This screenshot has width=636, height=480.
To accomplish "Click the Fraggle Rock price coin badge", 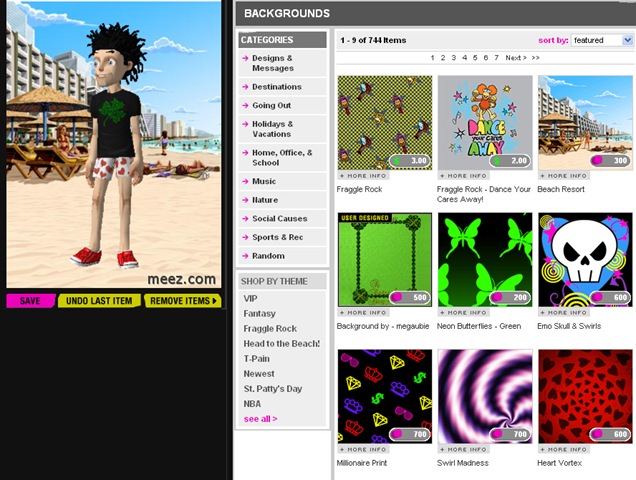I will click(x=410, y=160).
